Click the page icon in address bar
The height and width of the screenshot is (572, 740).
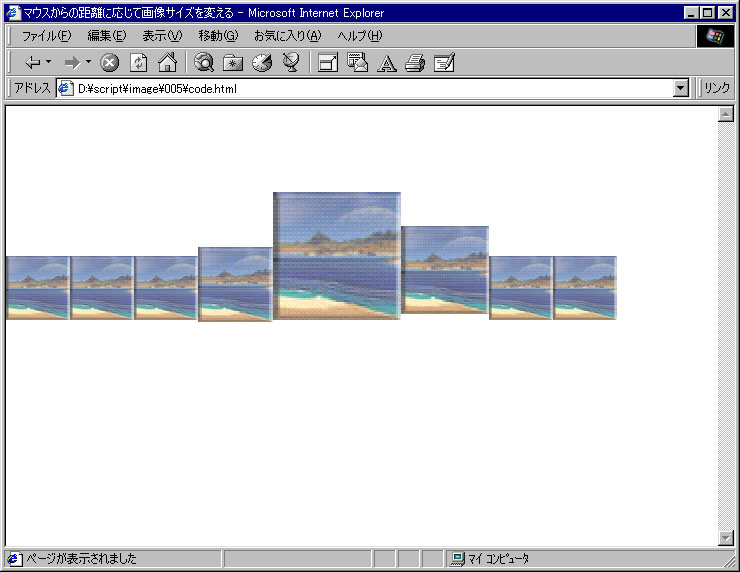(66, 88)
